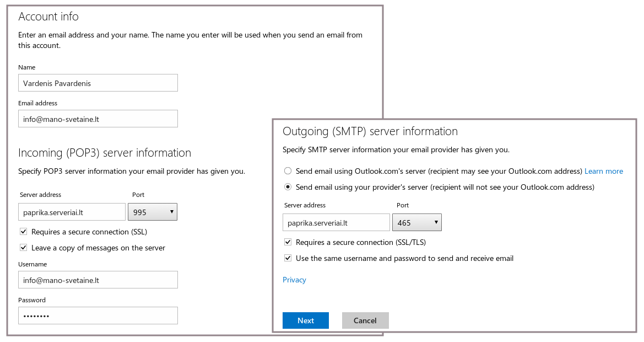Expand the SMTP port 465 dropdown
The height and width of the screenshot is (342, 644).
click(x=416, y=222)
